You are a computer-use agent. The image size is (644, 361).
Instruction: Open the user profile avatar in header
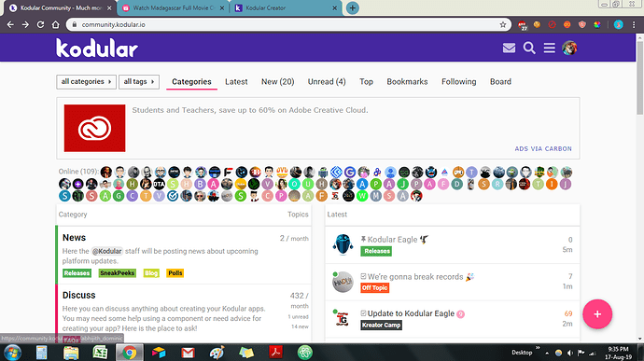click(569, 49)
